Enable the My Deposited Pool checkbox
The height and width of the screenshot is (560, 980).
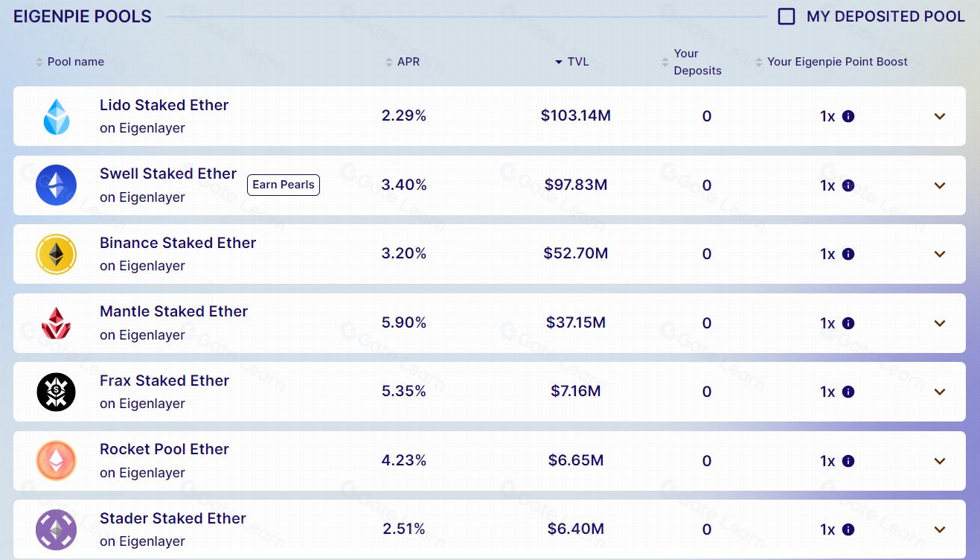(787, 16)
